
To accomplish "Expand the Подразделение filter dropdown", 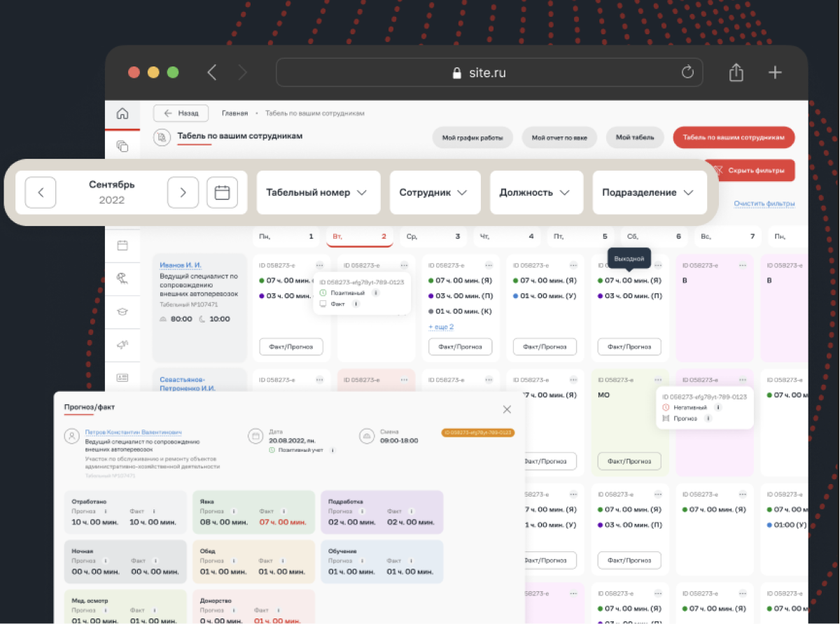I will pos(649,192).
